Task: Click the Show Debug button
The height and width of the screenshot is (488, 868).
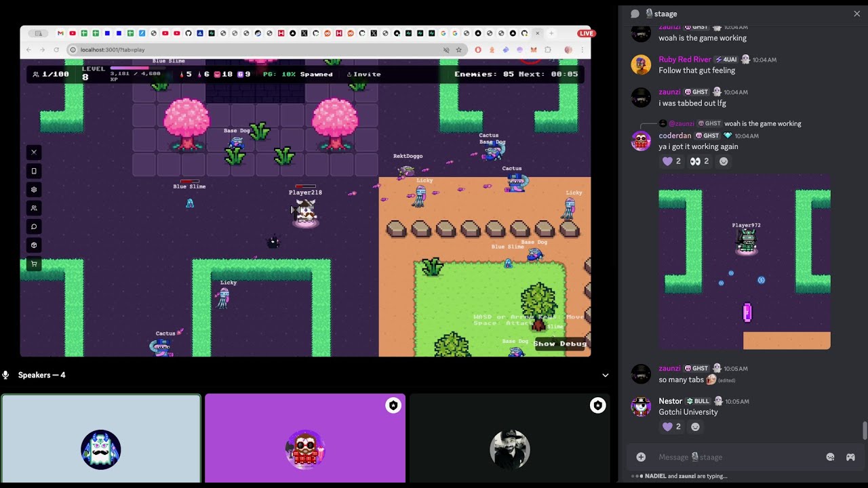Action: point(559,344)
